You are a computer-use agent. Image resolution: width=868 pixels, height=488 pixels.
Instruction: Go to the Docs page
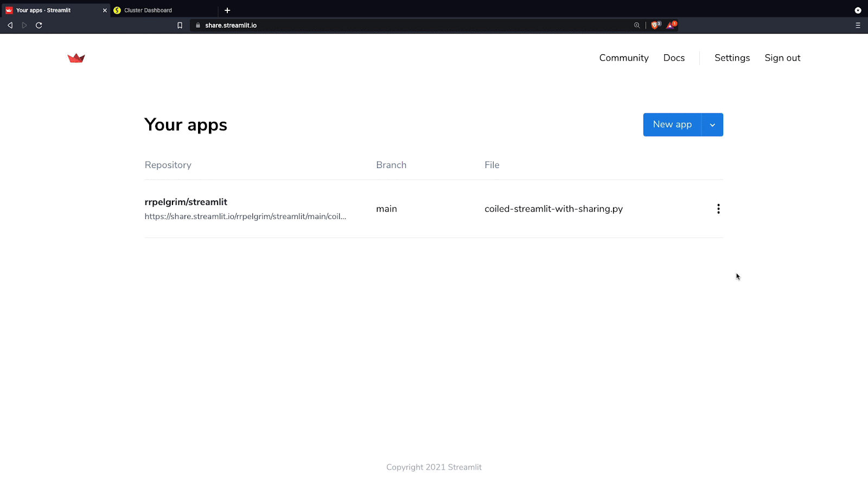click(x=674, y=58)
